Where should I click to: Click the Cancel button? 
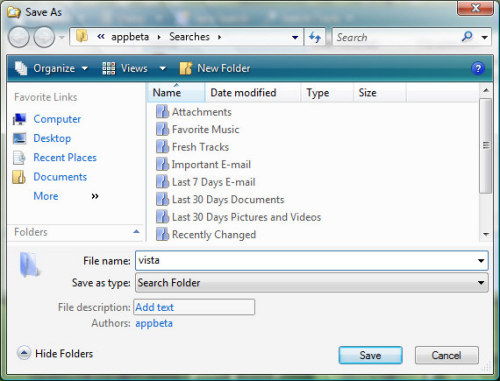(x=447, y=355)
